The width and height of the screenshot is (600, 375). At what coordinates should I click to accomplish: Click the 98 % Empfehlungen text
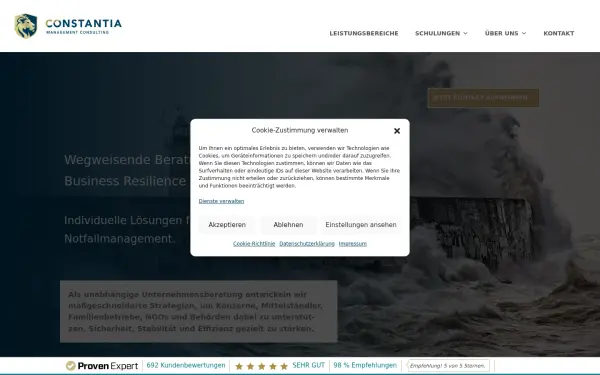365,365
